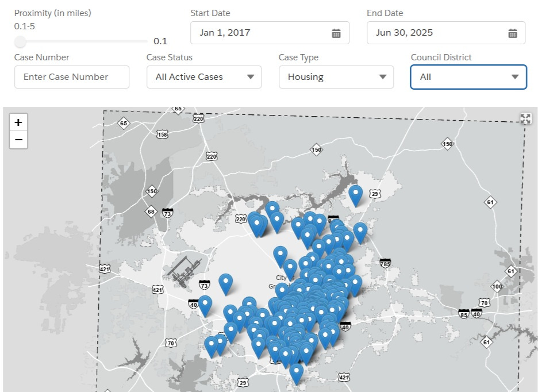Select the isolated pin east of I-73 shield
The width and height of the screenshot is (538, 392).
coord(226,284)
